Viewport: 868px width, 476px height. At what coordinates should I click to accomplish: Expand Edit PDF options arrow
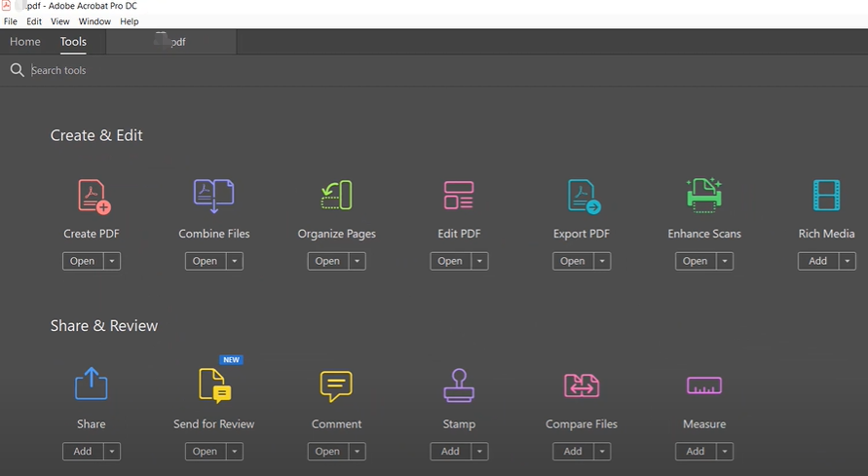pos(480,261)
